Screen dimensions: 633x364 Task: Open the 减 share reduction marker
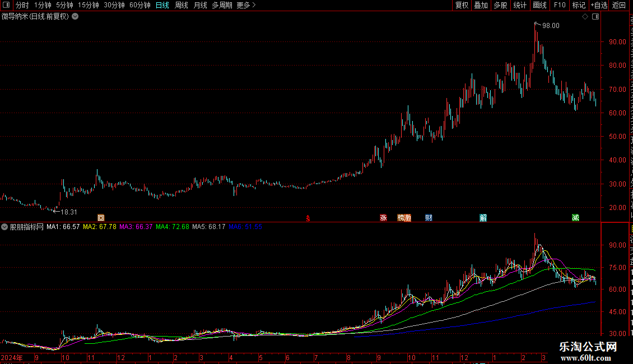click(576, 218)
